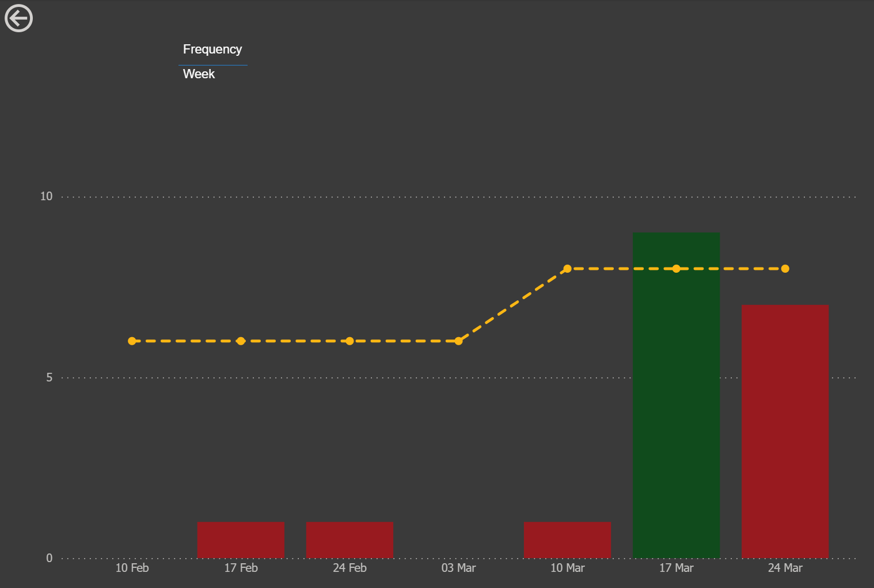
Task: Click the '17 Mar' axis label
Action: (x=676, y=568)
